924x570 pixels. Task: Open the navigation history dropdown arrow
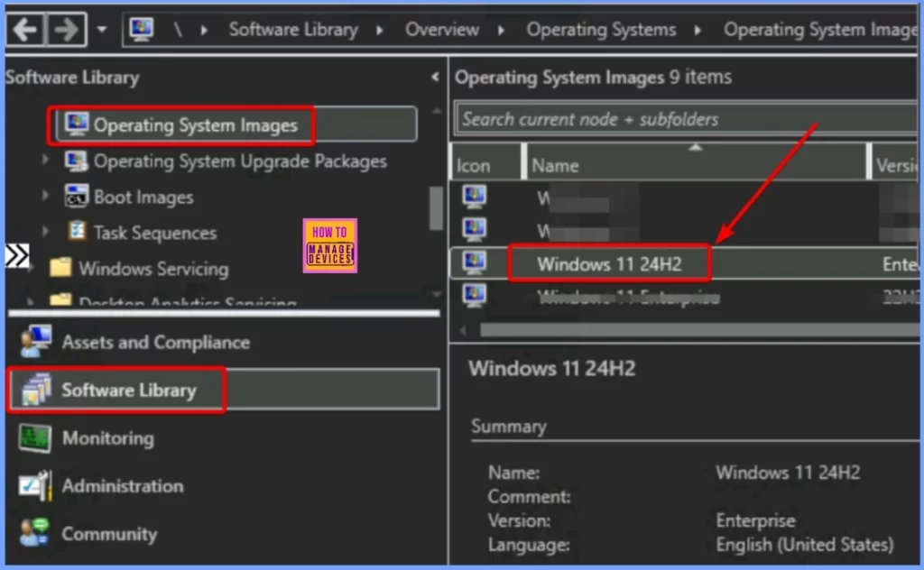101,29
